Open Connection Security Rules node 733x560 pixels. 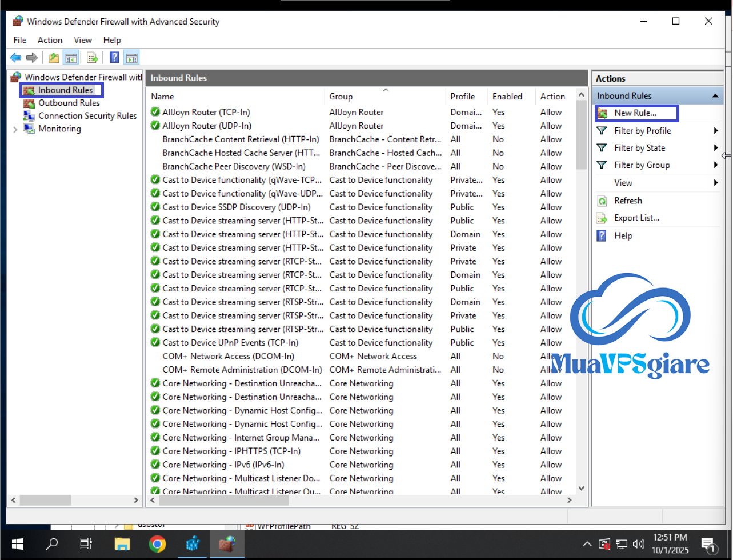[x=87, y=115]
